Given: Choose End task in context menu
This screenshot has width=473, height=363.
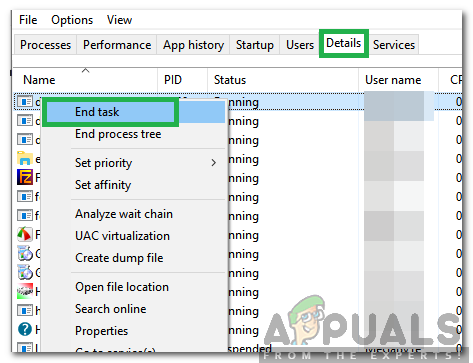Looking at the screenshot, I should pos(134,112).
